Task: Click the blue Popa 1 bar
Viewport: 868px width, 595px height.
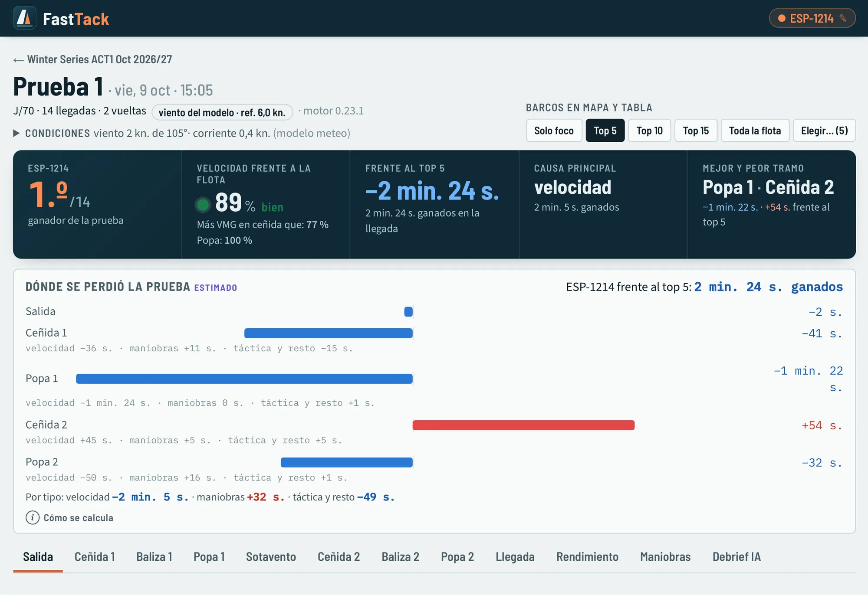Action: (x=244, y=379)
